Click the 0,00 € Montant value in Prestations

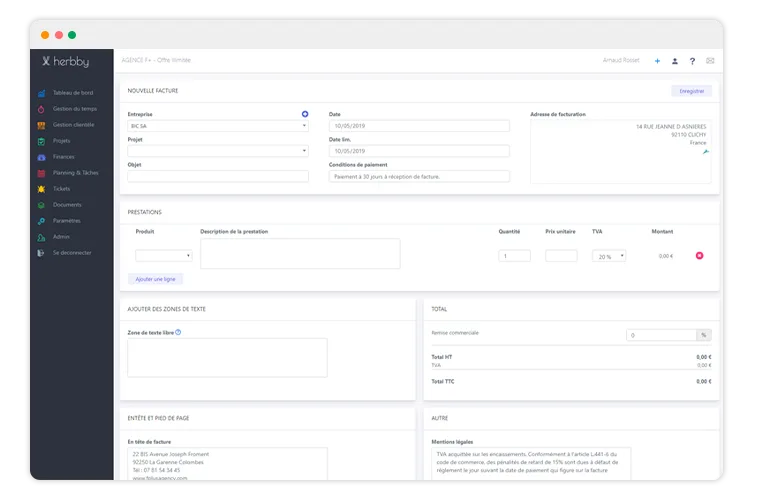pos(666,256)
